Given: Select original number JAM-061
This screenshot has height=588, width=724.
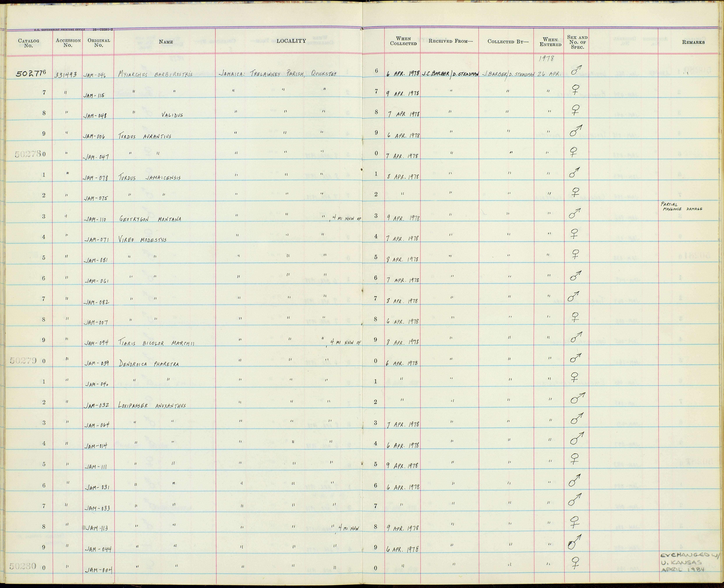Looking at the screenshot, I should coord(97,281).
